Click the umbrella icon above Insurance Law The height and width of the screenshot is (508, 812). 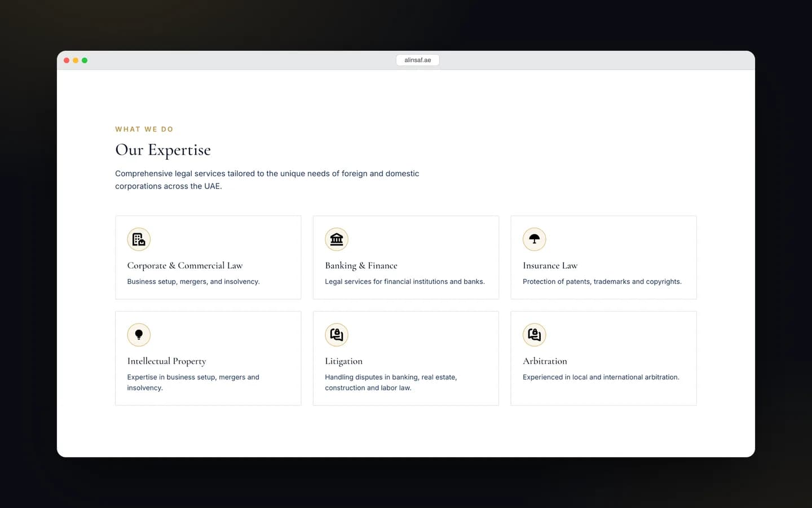[535, 239]
